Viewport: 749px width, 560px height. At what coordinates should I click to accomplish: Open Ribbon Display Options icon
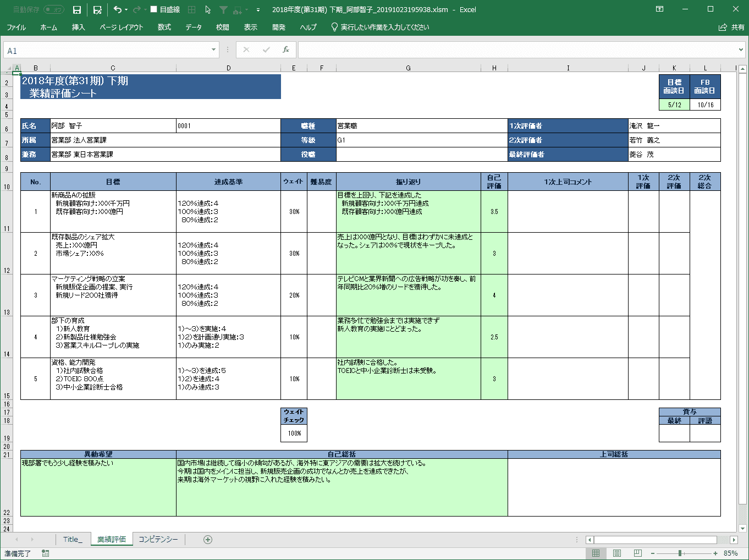click(659, 9)
